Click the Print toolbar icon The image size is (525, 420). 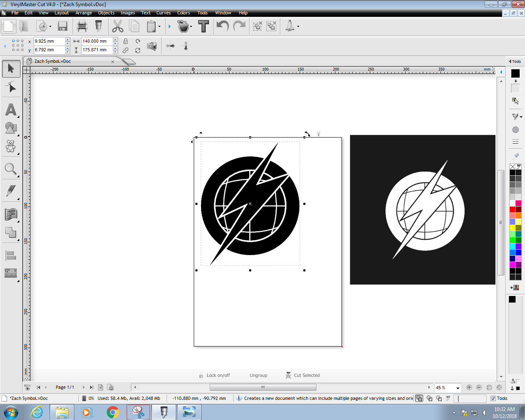click(x=82, y=27)
